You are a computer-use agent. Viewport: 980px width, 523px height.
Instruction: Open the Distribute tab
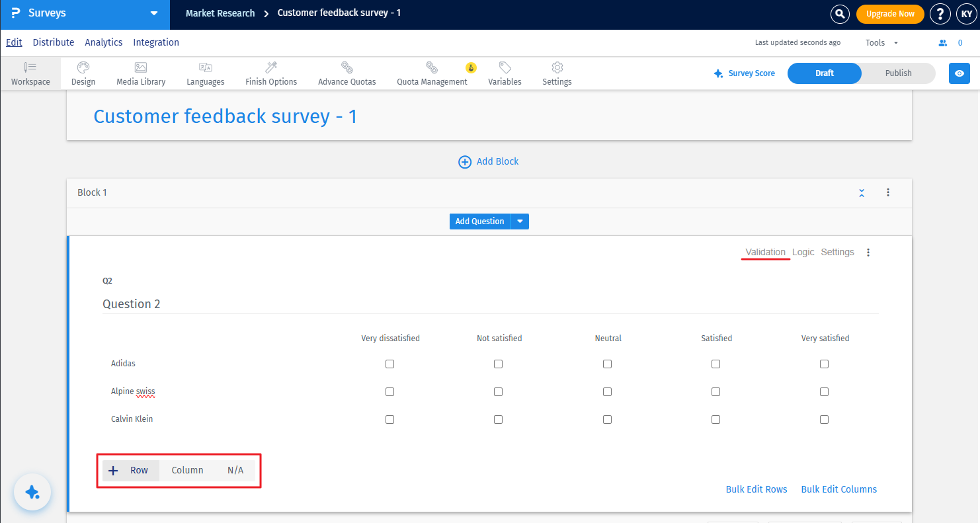point(54,42)
